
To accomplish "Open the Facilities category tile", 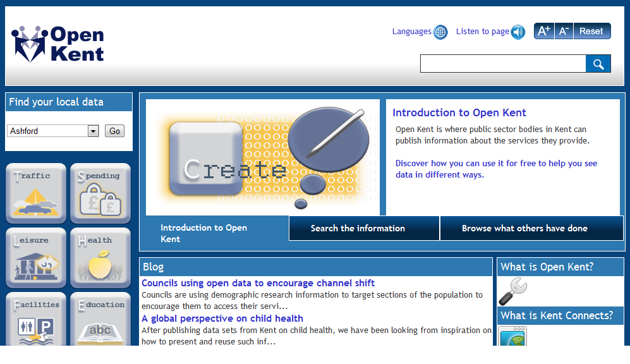I will tap(36, 319).
